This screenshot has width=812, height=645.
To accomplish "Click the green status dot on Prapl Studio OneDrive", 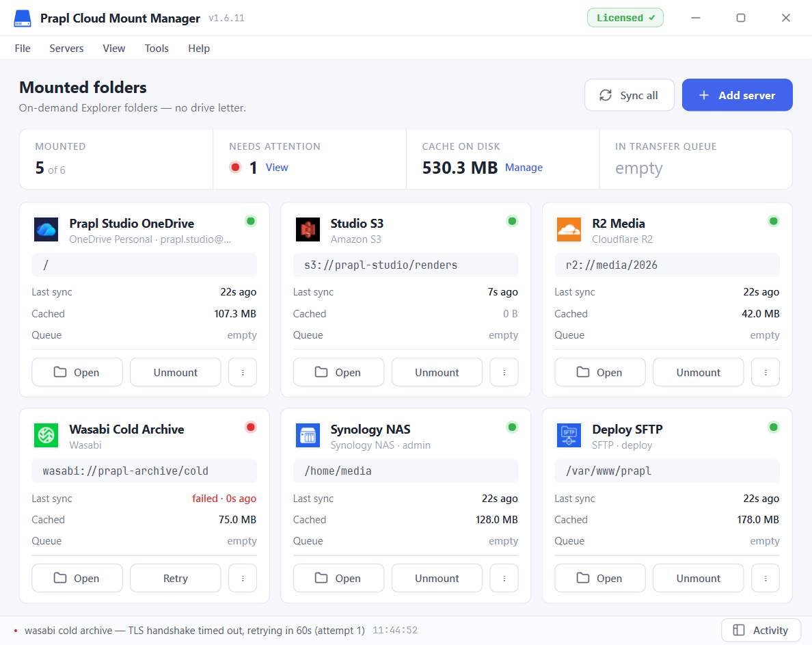I will tap(251, 221).
